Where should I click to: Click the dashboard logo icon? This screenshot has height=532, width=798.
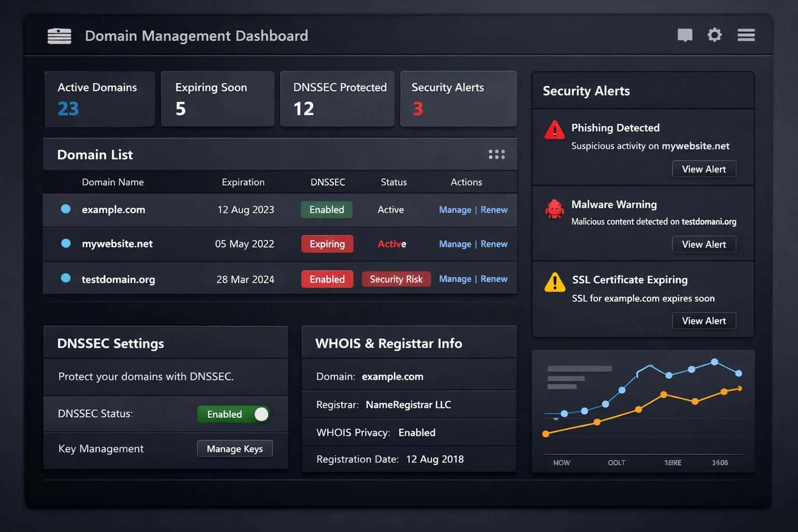click(x=59, y=36)
